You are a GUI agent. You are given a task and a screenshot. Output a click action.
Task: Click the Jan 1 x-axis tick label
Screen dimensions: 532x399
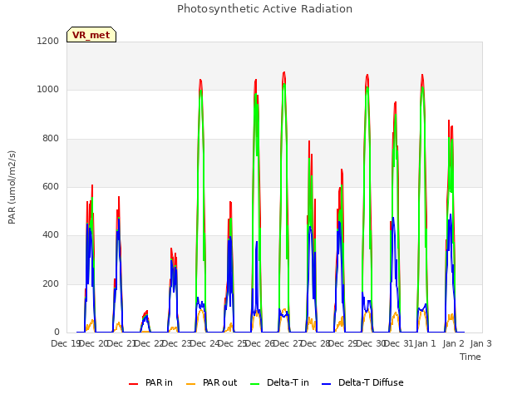[426, 343]
